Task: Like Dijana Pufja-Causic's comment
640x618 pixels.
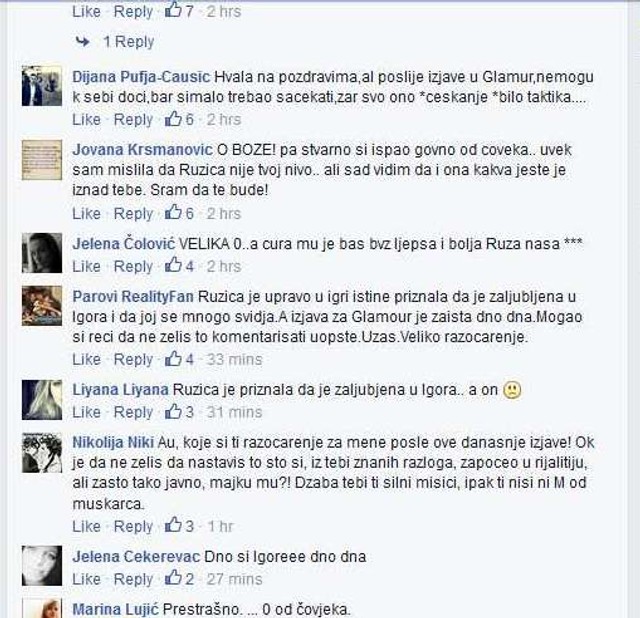Action: 87,120
